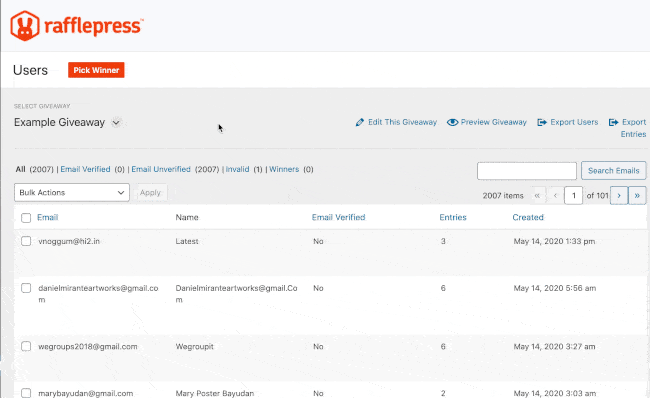
Task: Click the email search input field
Action: pyautogui.click(x=526, y=171)
